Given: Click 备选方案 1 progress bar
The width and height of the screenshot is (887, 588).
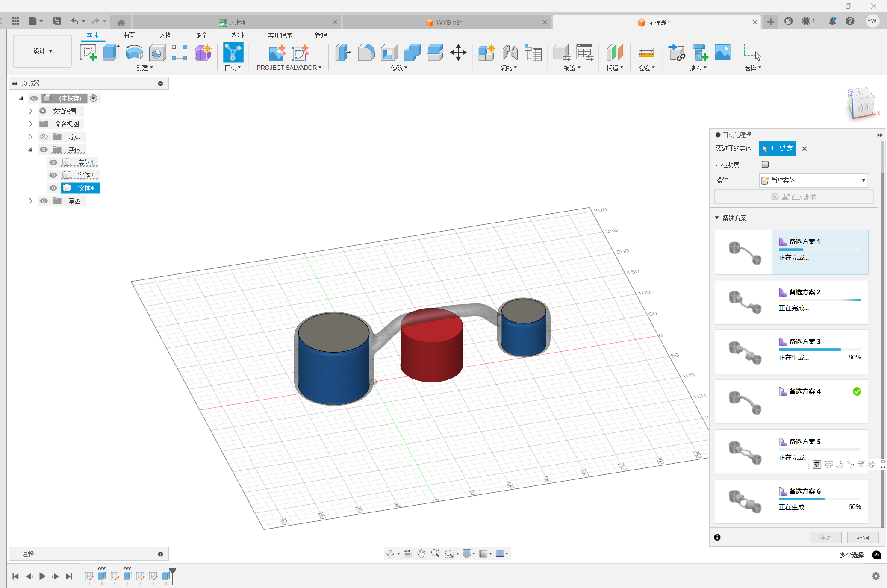Looking at the screenshot, I should tap(820, 250).
